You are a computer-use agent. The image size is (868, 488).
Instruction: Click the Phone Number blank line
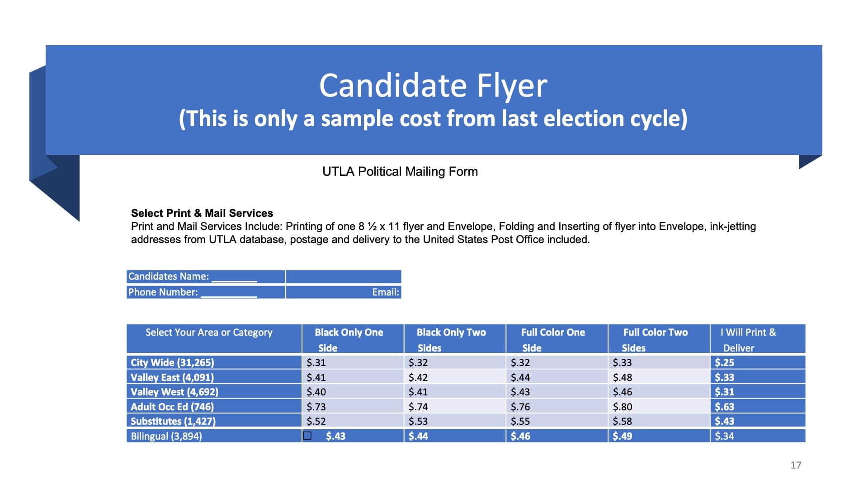point(228,293)
